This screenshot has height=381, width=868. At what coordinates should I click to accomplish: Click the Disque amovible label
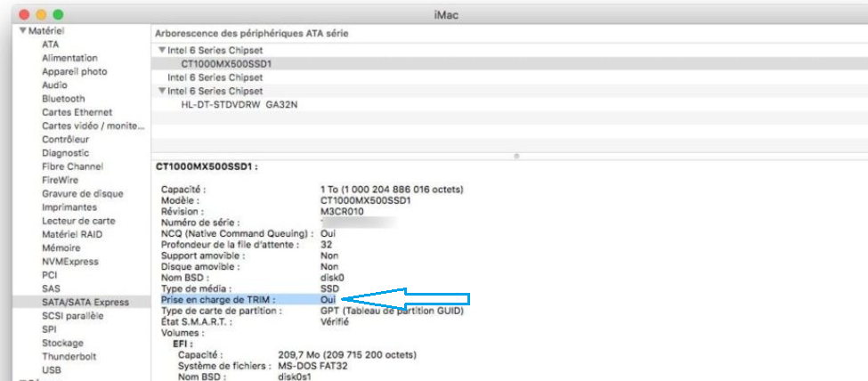[x=200, y=266]
